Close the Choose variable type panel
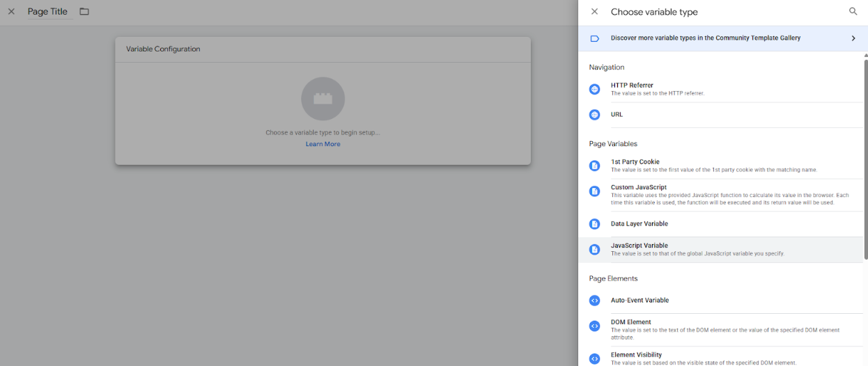This screenshot has height=366, width=868. (x=594, y=12)
